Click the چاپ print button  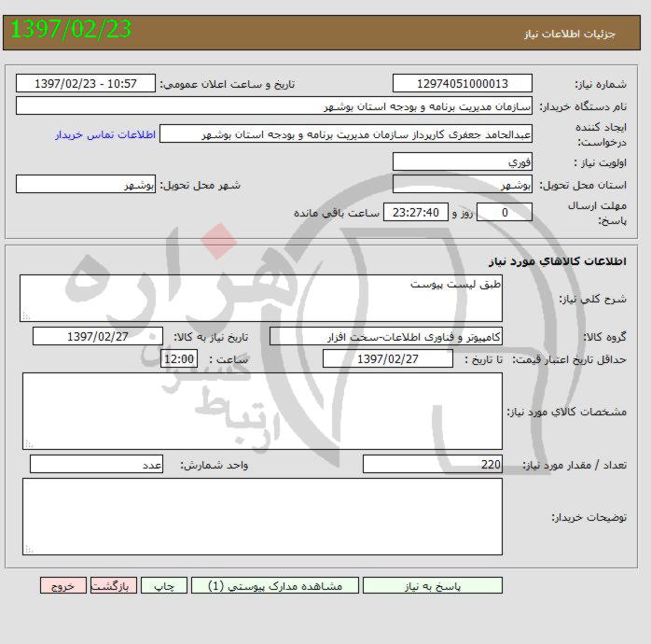[164, 585]
